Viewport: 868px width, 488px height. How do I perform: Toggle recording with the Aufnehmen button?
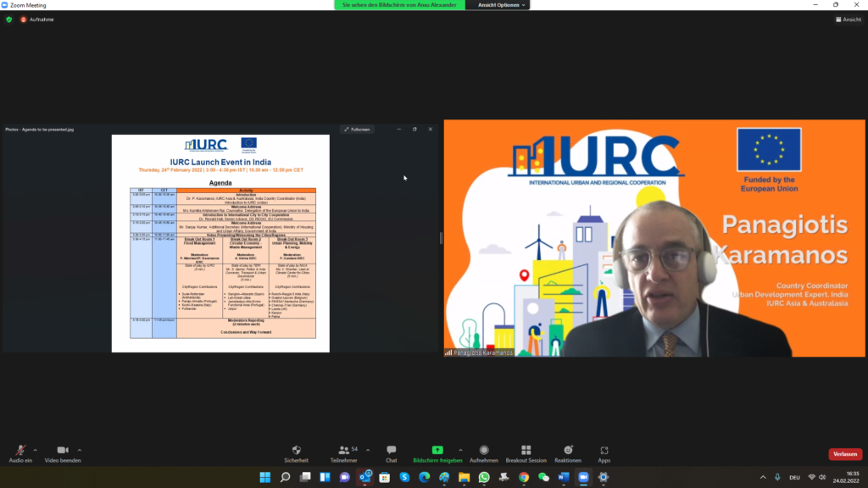tap(483, 451)
